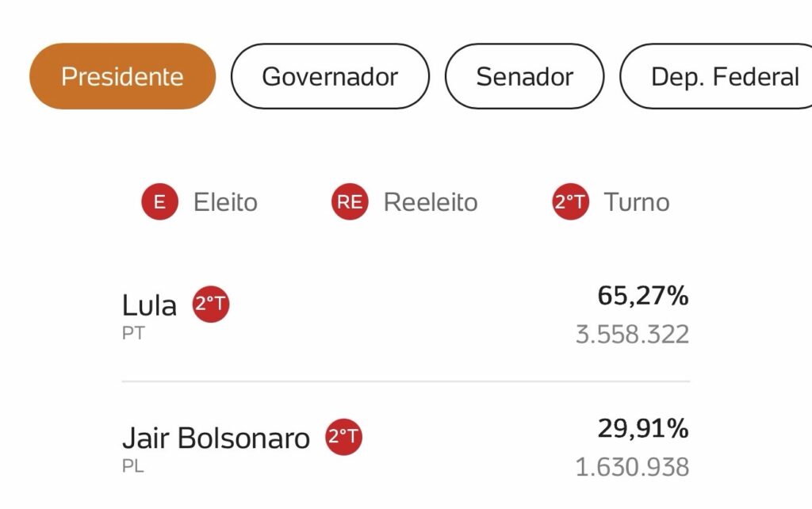The image size is (812, 509).
Task: Click the 2ºT badge beside Jair Bolsonaro
Action: coord(343,437)
